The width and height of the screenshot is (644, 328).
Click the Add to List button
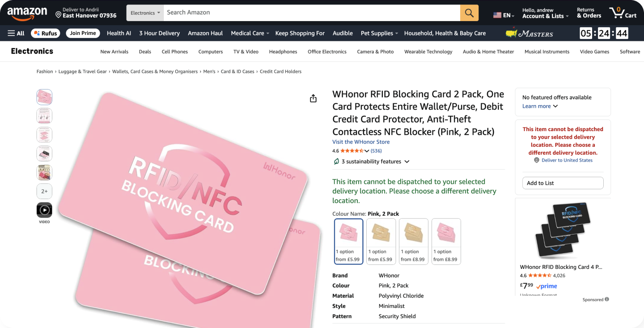pos(563,183)
